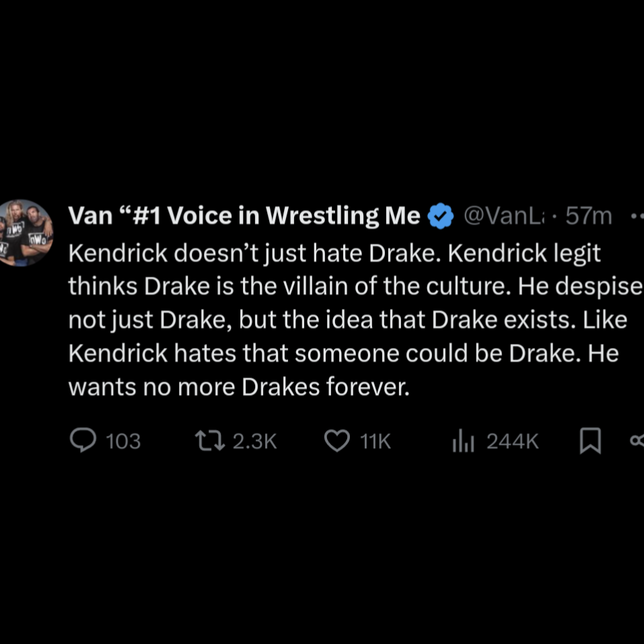Viewport: 644px width, 644px height.
Task: Click the 244K views count
Action: point(512,441)
